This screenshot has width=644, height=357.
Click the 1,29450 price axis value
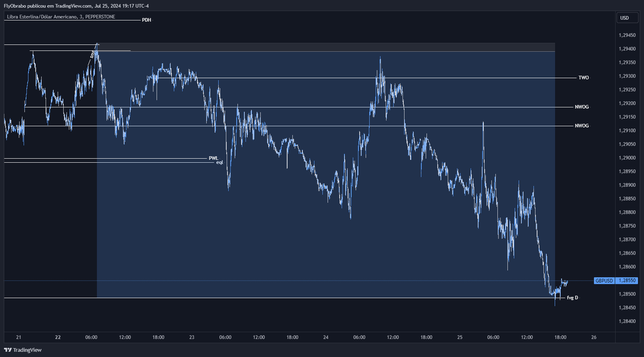point(626,35)
